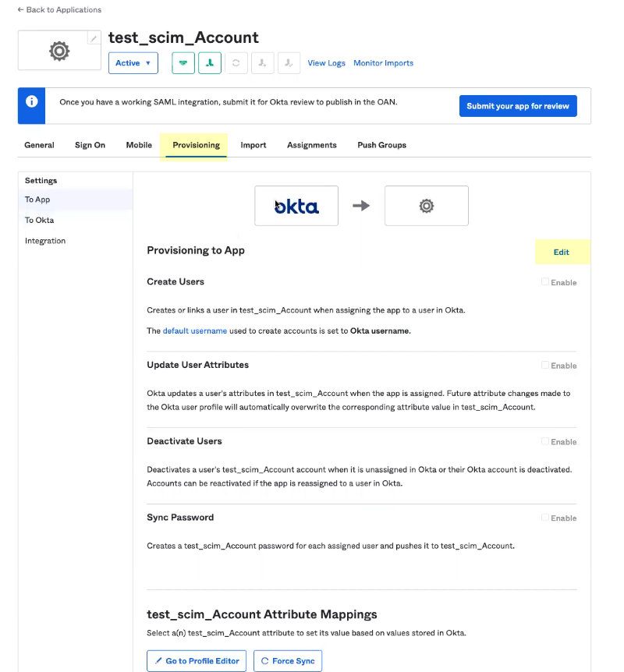Go back to Applications
The image size is (624, 672).
click(59, 9)
